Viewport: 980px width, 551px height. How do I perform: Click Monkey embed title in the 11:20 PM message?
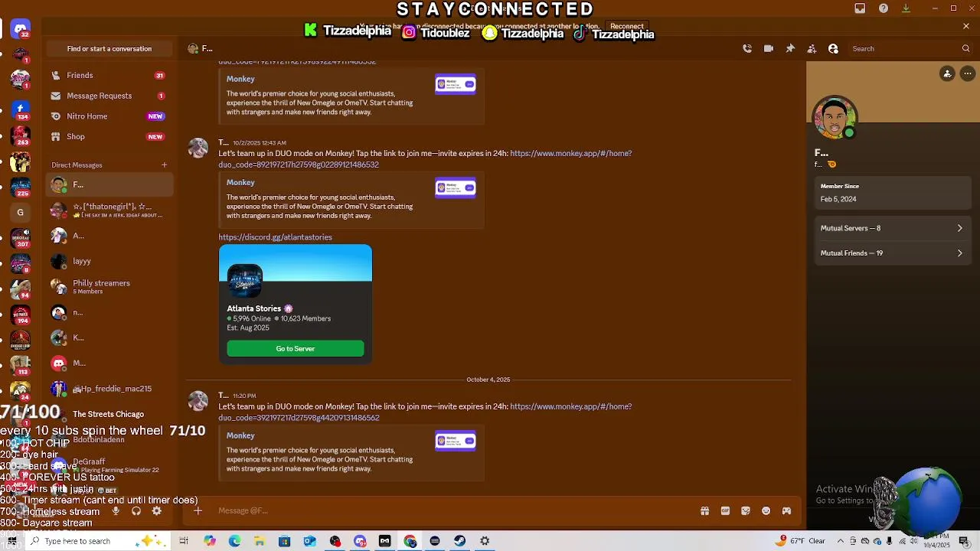[240, 435]
